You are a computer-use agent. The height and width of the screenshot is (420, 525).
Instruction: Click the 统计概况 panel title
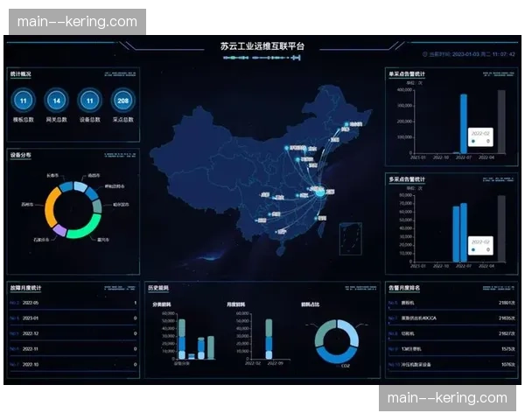[x=20, y=74]
